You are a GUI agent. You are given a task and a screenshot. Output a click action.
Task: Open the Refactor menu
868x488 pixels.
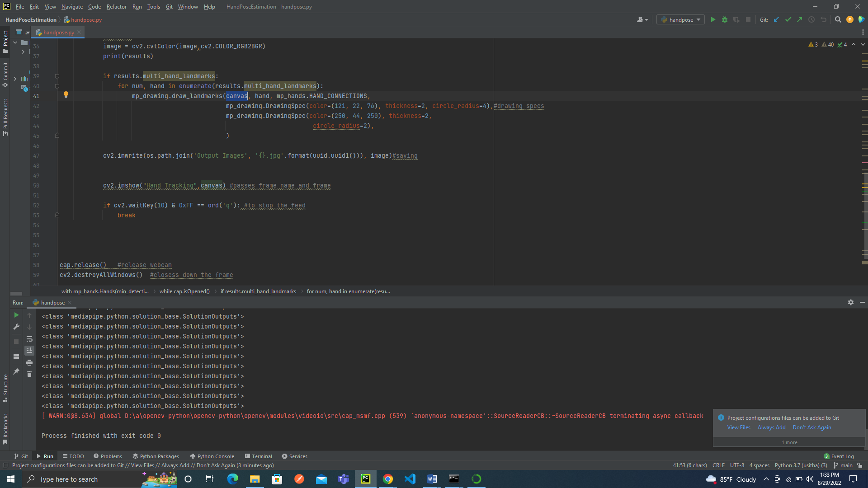[x=116, y=6]
